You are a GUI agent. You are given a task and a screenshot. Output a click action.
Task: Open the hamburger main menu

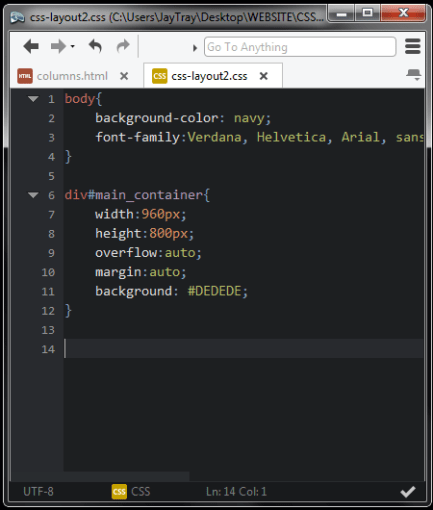click(x=413, y=46)
